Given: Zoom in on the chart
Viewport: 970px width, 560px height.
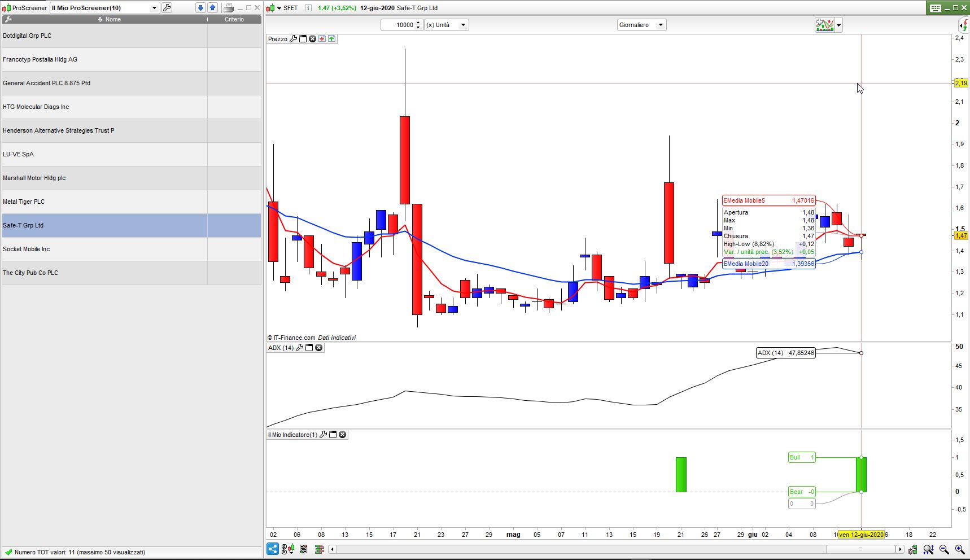Looking at the screenshot, I should (960, 549).
